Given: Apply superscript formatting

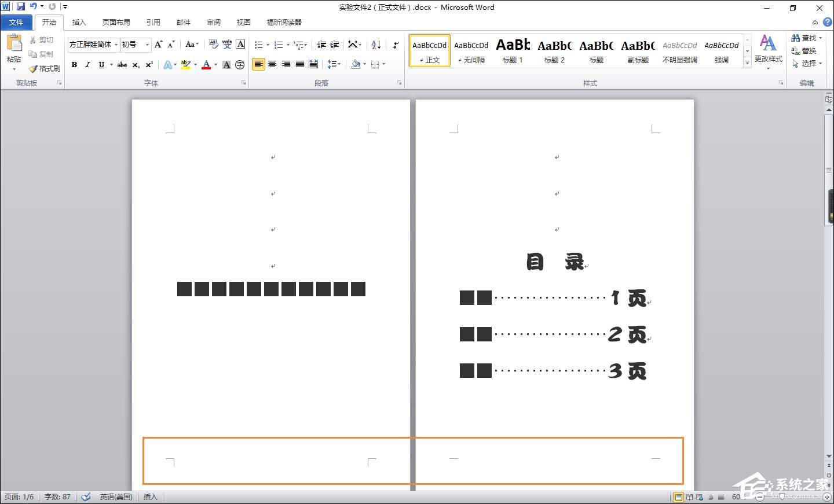Looking at the screenshot, I should click(149, 65).
